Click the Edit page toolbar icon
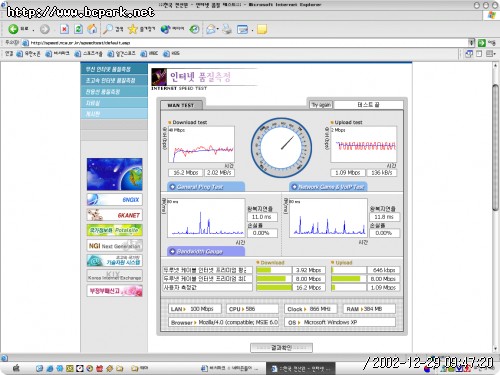 pos(242,29)
